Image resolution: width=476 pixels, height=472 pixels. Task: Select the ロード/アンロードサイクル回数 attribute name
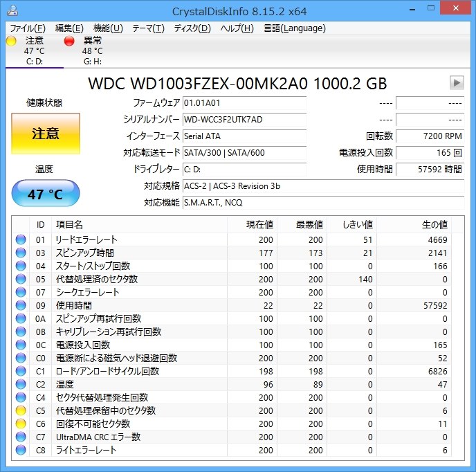point(107,371)
